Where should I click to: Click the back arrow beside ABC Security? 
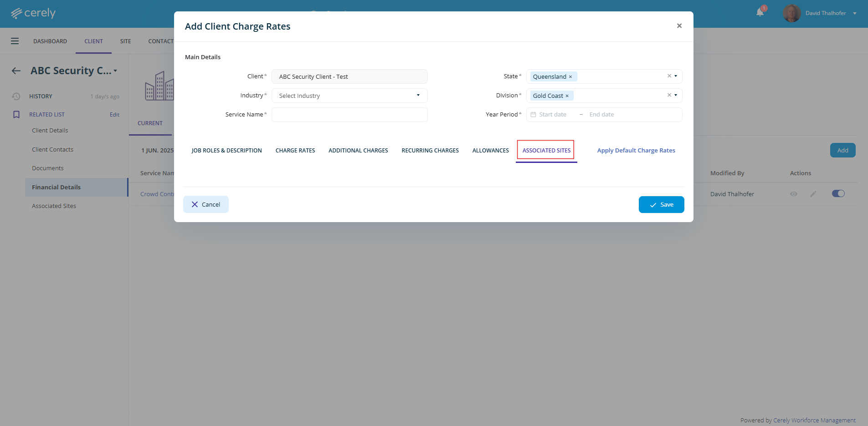click(16, 71)
